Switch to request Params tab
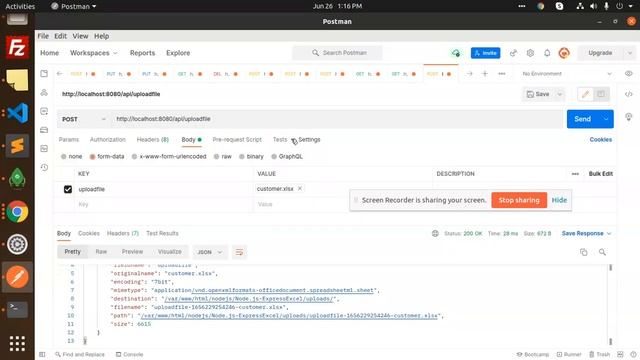640x360 pixels. pos(69,140)
